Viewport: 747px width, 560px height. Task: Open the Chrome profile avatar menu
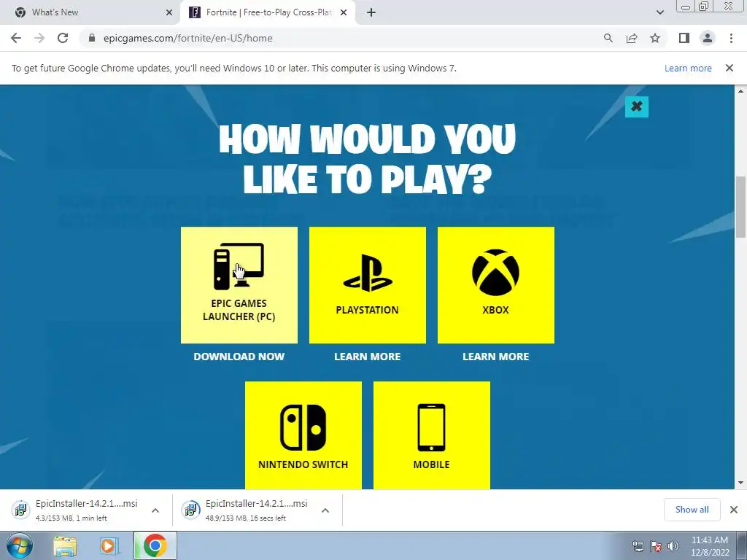click(x=708, y=38)
